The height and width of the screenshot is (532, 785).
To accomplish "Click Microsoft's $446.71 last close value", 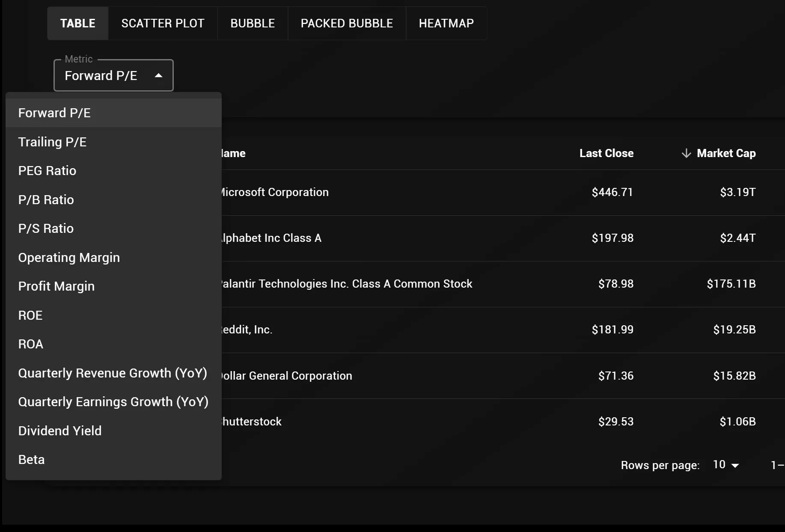I will click(613, 192).
